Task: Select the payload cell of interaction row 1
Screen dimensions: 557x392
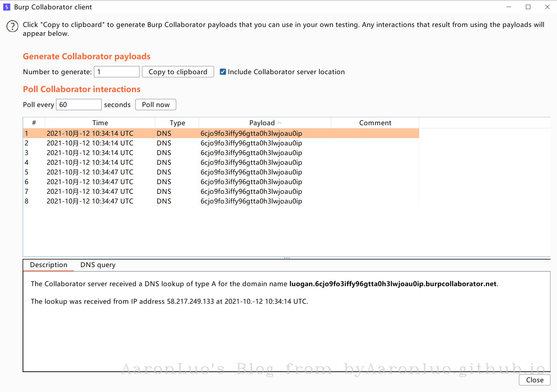Action: [x=265, y=133]
